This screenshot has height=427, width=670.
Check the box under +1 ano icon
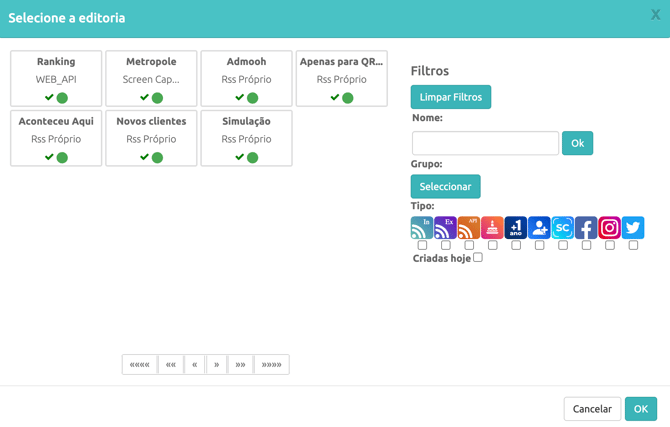tap(516, 245)
